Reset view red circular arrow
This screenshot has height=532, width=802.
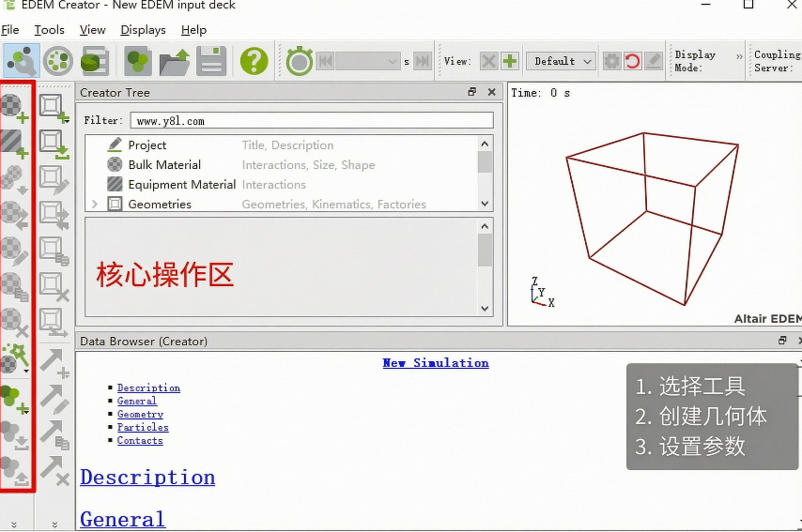632,61
